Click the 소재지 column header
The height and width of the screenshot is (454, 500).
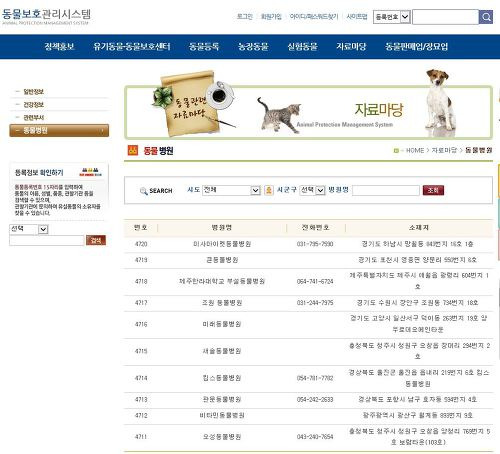click(419, 228)
